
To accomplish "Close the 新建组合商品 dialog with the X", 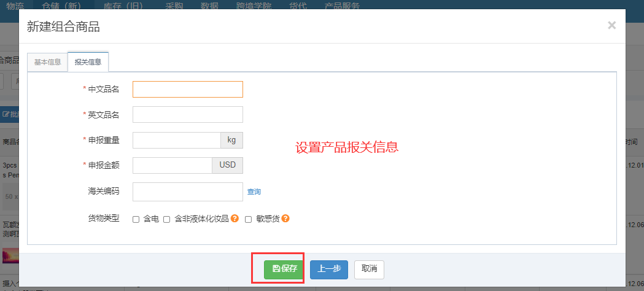I will pyautogui.click(x=611, y=25).
